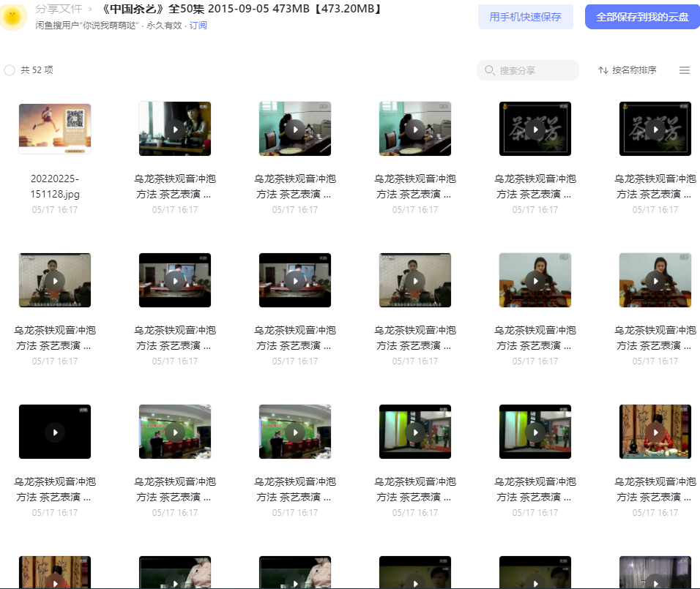Go back to 分享文件 breadcrumb

(x=59, y=9)
